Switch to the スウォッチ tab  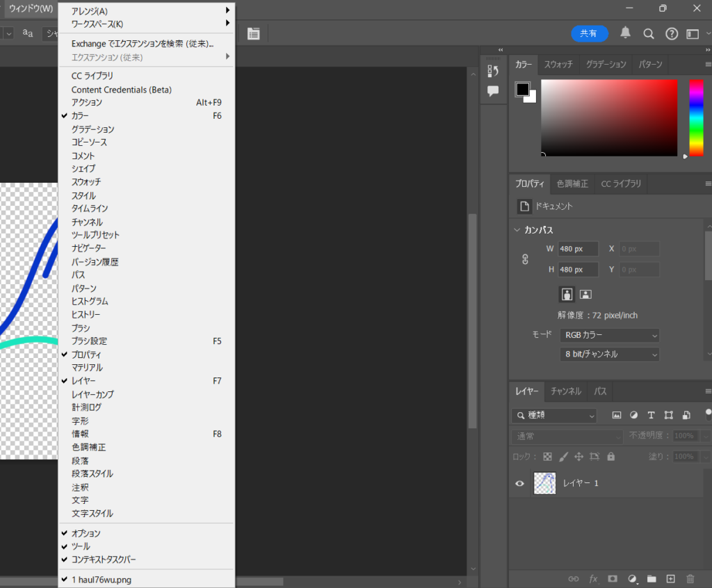point(558,65)
